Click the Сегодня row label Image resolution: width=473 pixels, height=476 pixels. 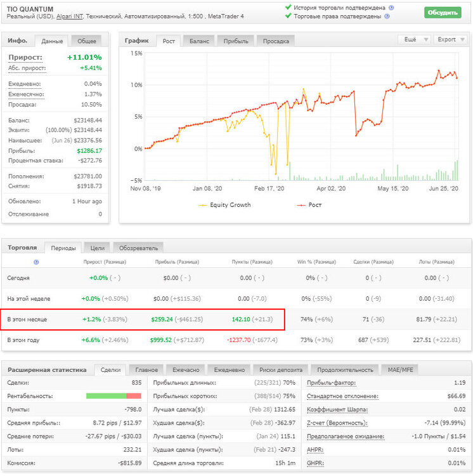pyautogui.click(x=18, y=278)
